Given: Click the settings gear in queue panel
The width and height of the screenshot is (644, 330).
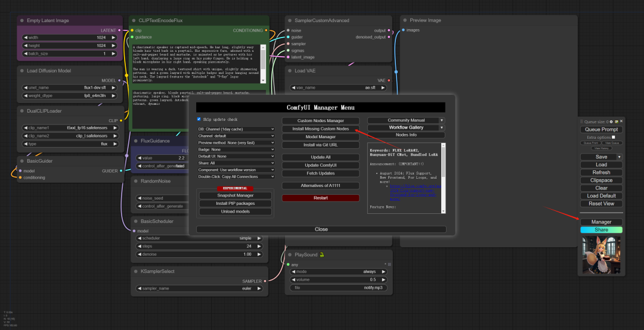Looking at the screenshot, I should (612, 121).
